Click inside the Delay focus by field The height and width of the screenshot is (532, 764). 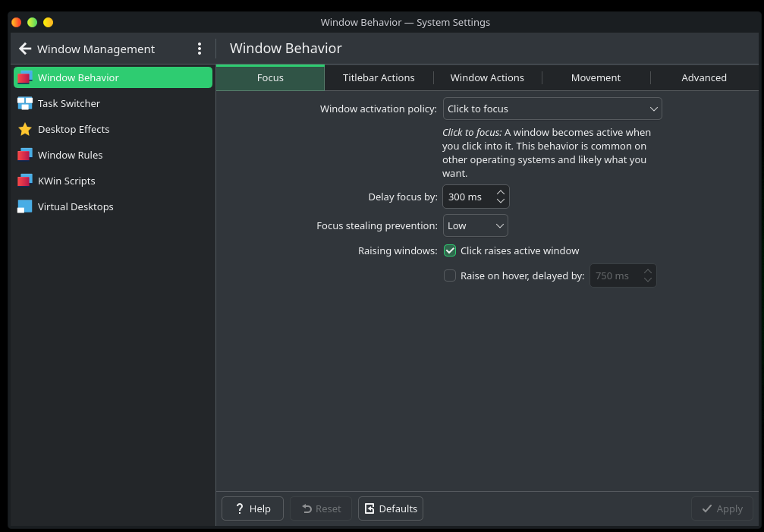pos(467,197)
